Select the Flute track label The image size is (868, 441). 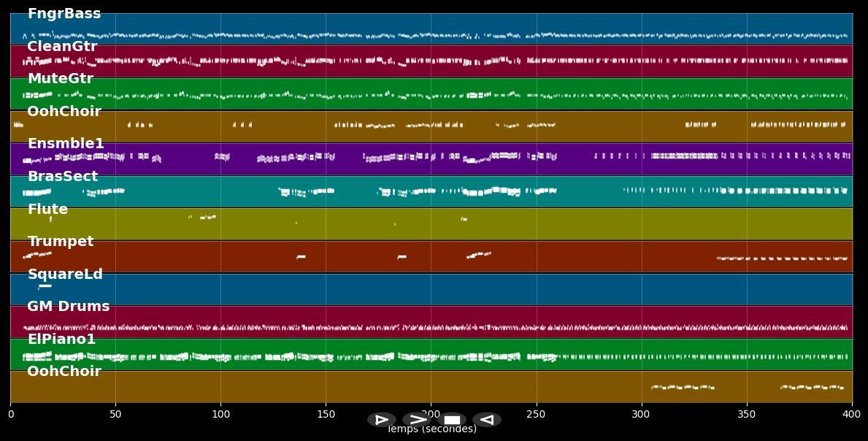coord(47,209)
